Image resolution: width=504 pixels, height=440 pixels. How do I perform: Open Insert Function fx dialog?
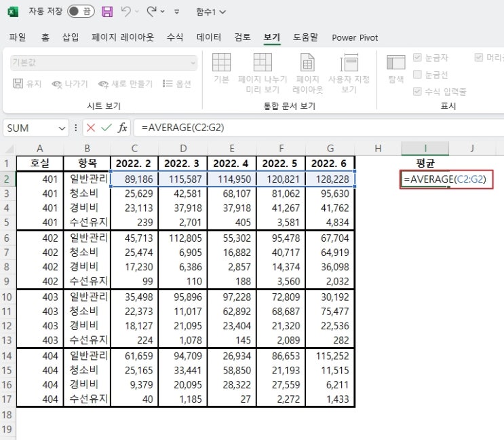122,128
